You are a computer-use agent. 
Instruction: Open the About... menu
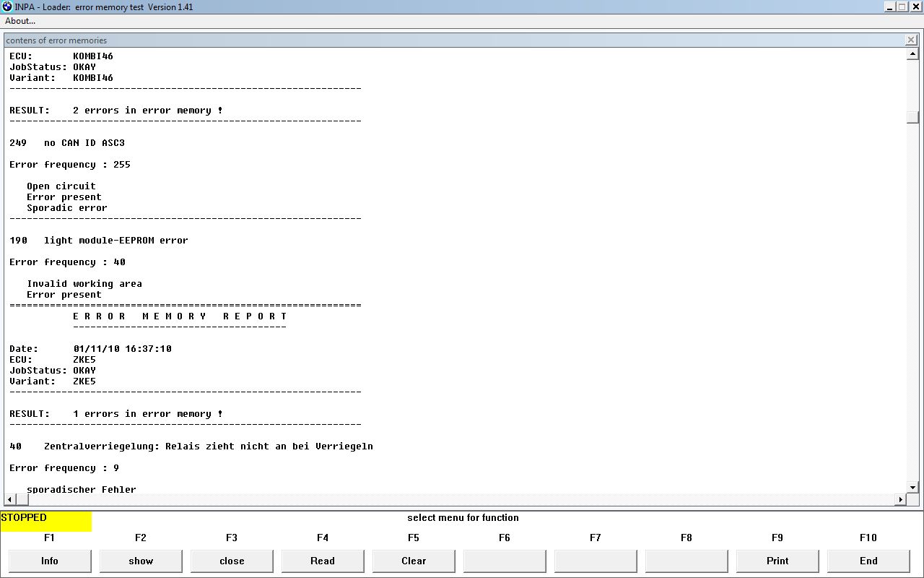point(20,21)
